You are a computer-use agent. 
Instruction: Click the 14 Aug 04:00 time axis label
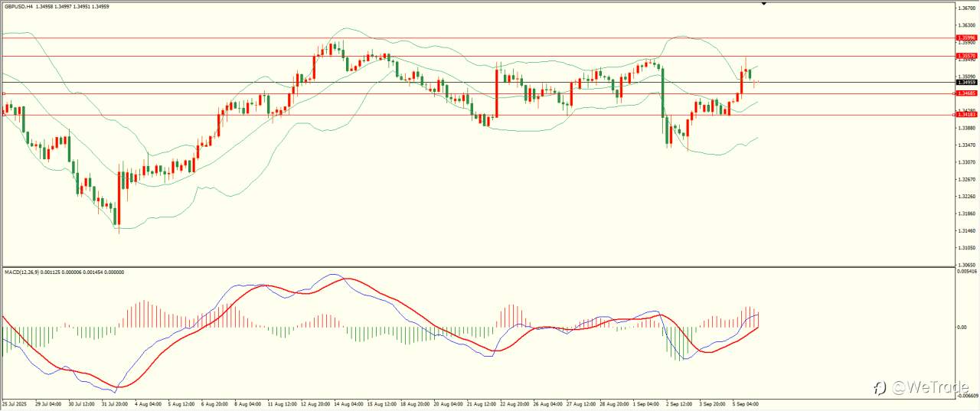click(347, 403)
